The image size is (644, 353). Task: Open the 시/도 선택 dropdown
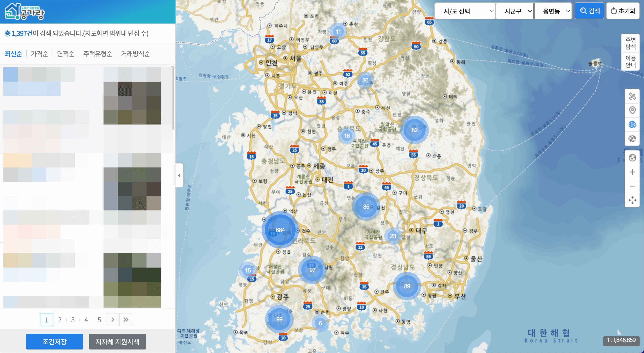tap(465, 11)
